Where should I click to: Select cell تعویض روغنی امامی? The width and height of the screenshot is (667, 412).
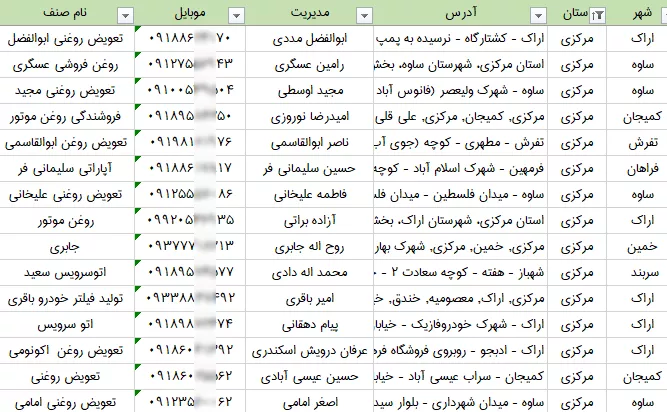pyautogui.click(x=67, y=401)
